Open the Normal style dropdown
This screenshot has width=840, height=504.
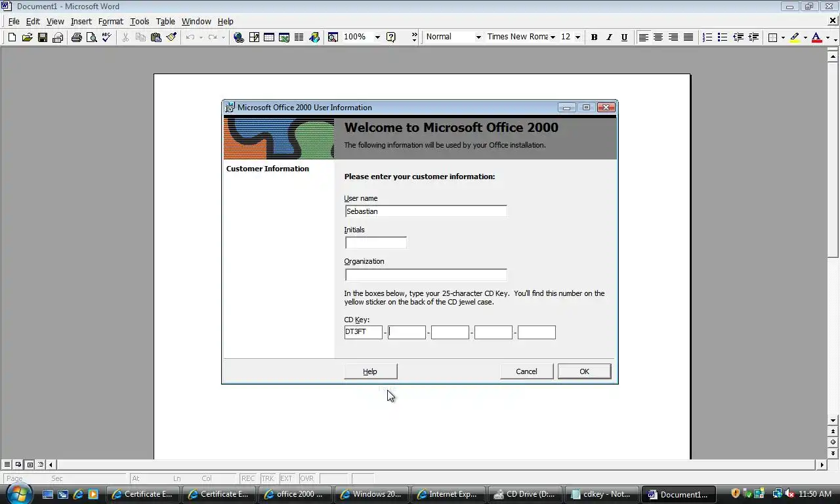[478, 37]
